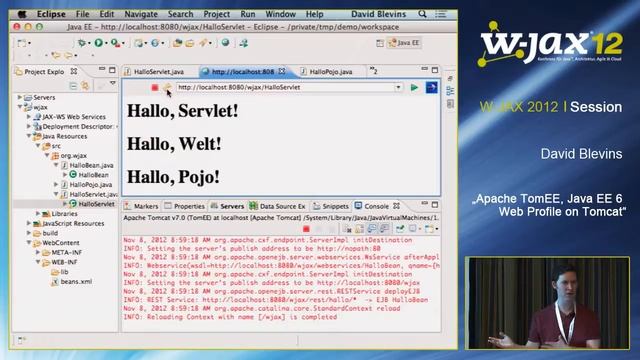Expand the Libraries node
The width and height of the screenshot is (640, 360).
tap(38, 213)
